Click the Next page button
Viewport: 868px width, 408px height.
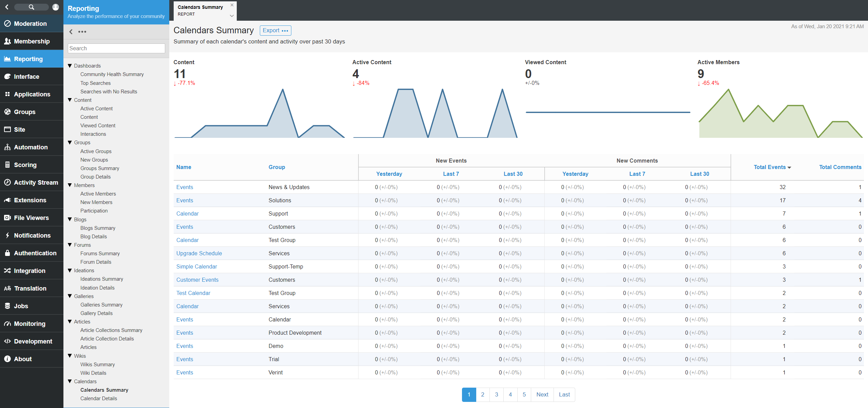coord(542,394)
